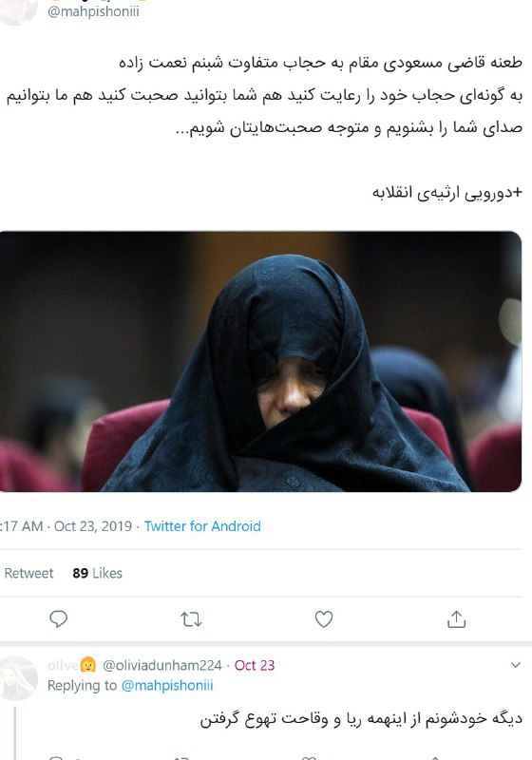View the 89 Likes list
The height and width of the screenshot is (760, 532).
pos(98,573)
